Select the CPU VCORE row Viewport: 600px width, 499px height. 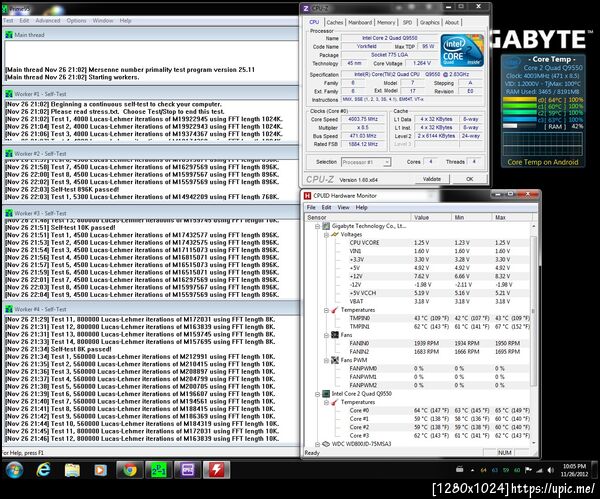tap(418, 243)
